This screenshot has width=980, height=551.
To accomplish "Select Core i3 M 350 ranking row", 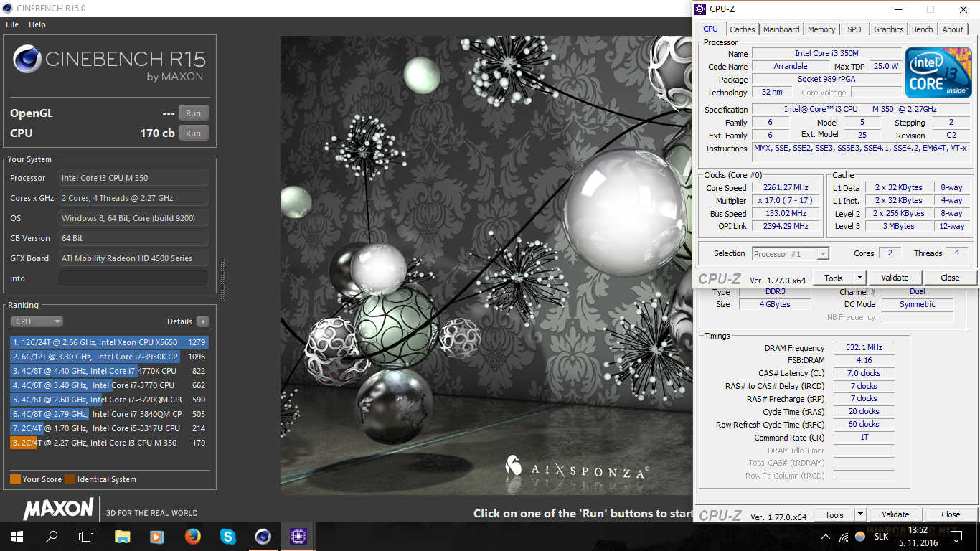I will pyautogui.click(x=109, y=443).
